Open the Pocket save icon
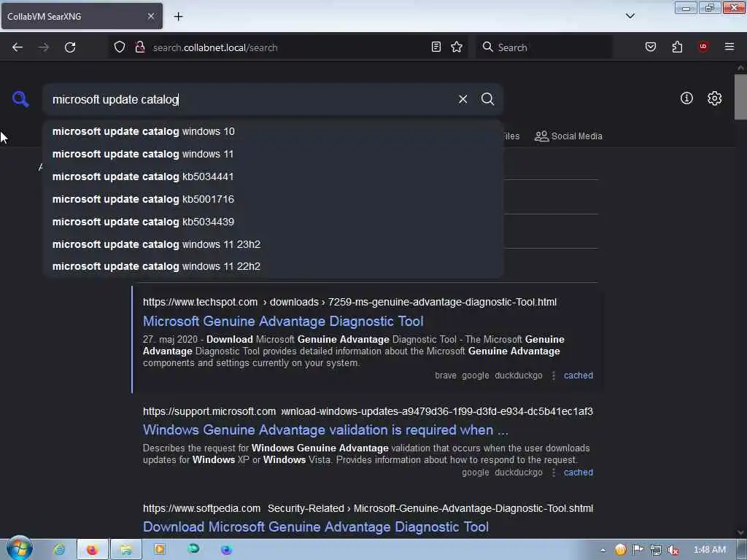Image resolution: width=747 pixels, height=560 pixels. 650,47
